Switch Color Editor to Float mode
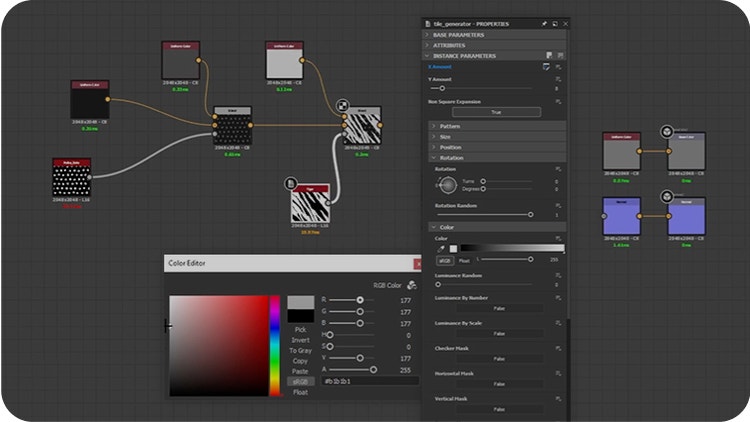This screenshot has width=750, height=422. [x=300, y=392]
